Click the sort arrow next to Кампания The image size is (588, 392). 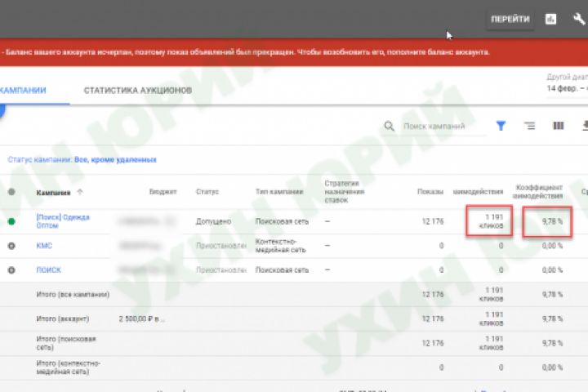(x=79, y=192)
